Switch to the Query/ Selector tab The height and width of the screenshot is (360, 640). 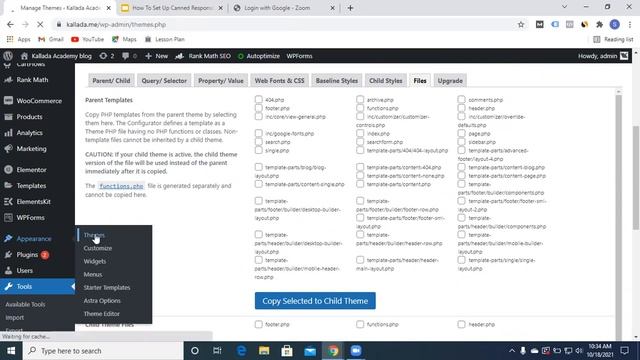pos(164,81)
